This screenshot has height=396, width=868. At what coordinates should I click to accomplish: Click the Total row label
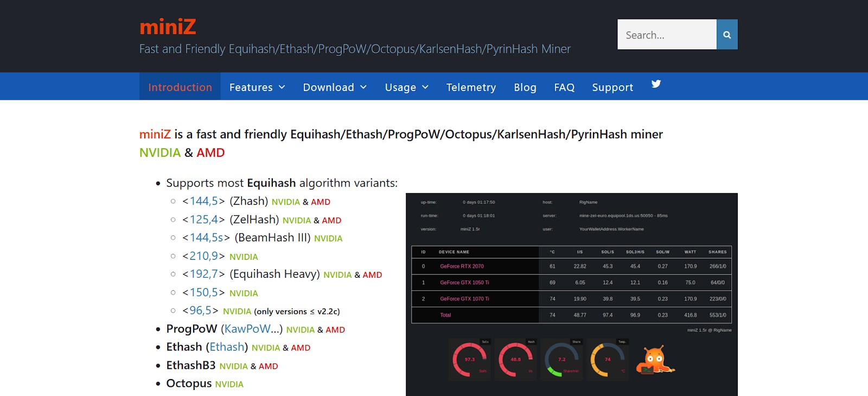[x=445, y=315]
